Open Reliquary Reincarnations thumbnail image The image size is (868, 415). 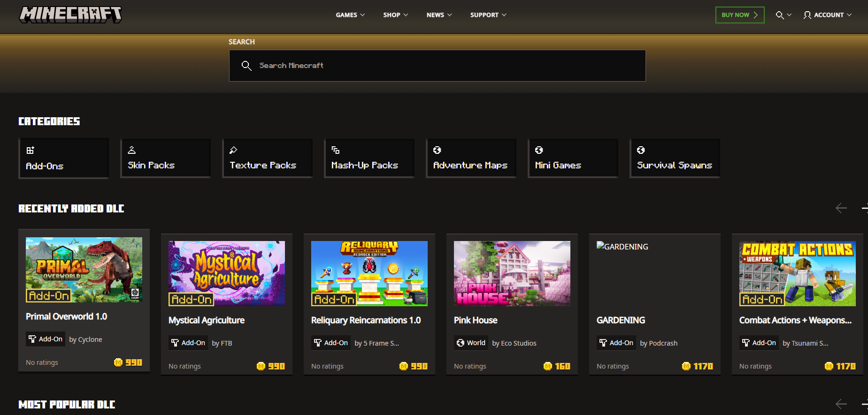coord(369,273)
